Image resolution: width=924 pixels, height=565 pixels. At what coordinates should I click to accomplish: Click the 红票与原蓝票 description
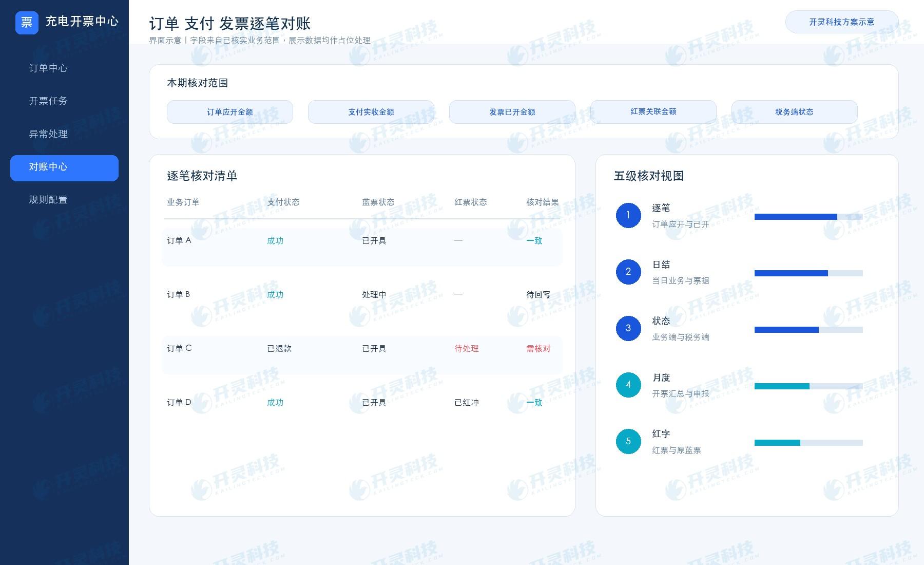(x=677, y=450)
